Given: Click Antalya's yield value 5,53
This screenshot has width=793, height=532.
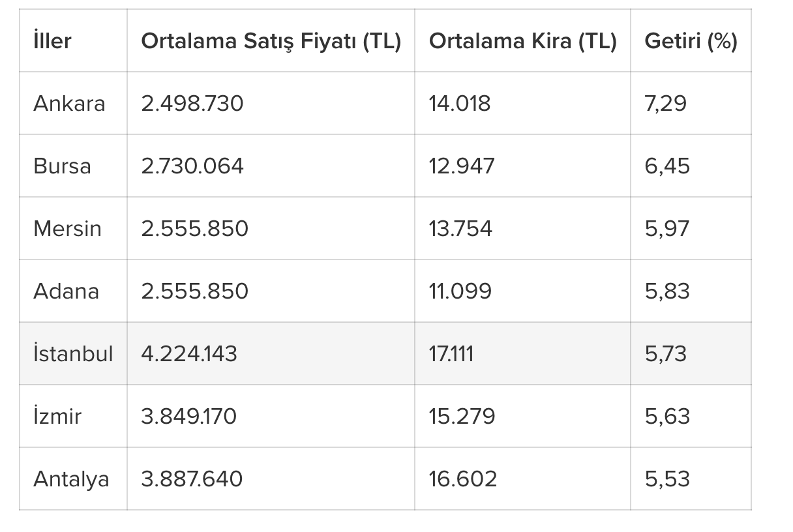Looking at the screenshot, I should pyautogui.click(x=666, y=479).
